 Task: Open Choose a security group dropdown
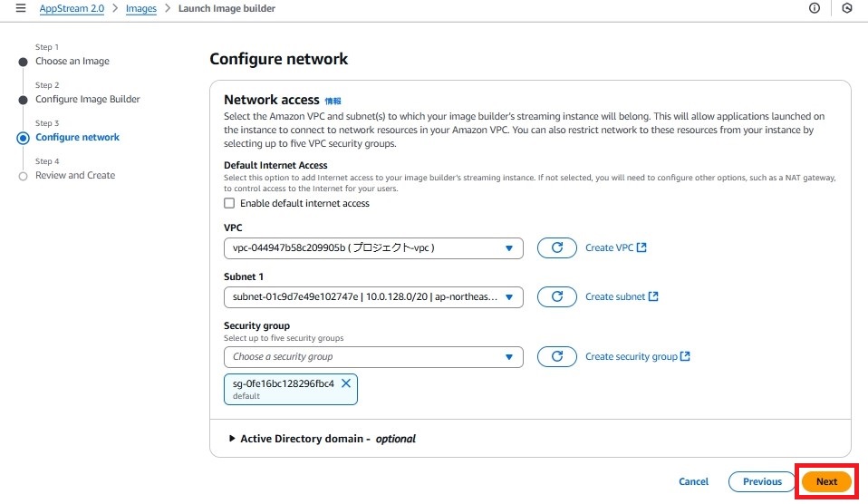[373, 357]
